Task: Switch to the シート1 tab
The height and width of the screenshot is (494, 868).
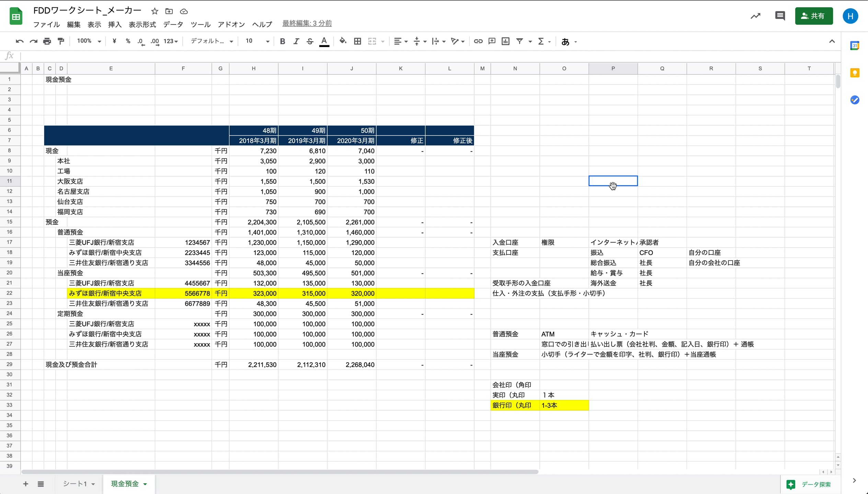Action: (75, 484)
